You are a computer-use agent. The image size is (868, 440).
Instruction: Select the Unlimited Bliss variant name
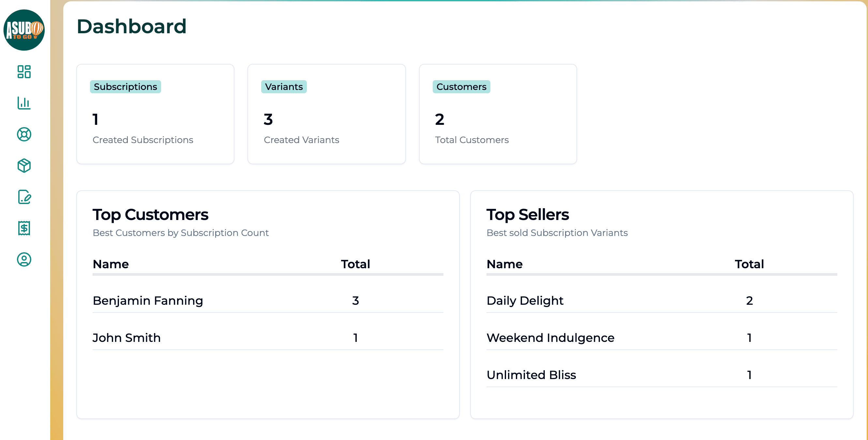point(531,374)
